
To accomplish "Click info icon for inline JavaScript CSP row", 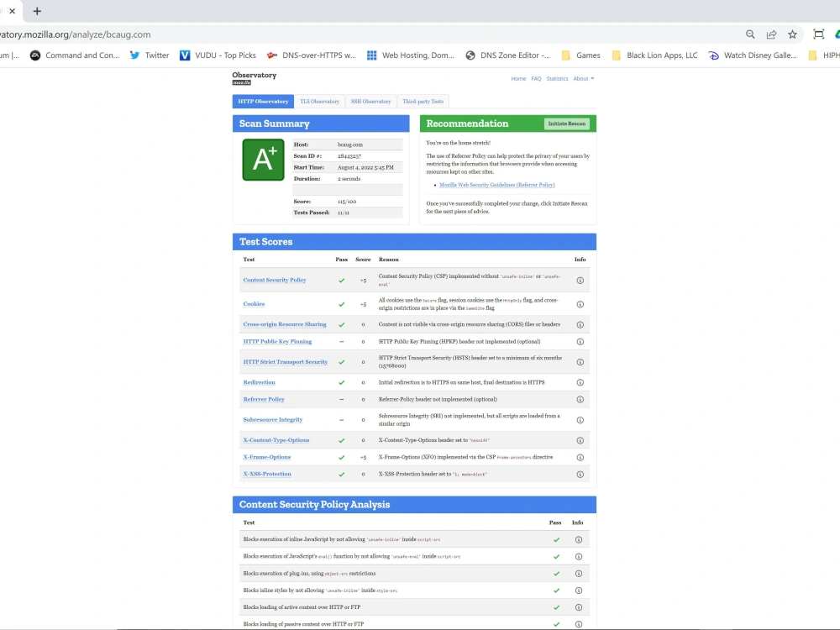I will [x=579, y=540].
